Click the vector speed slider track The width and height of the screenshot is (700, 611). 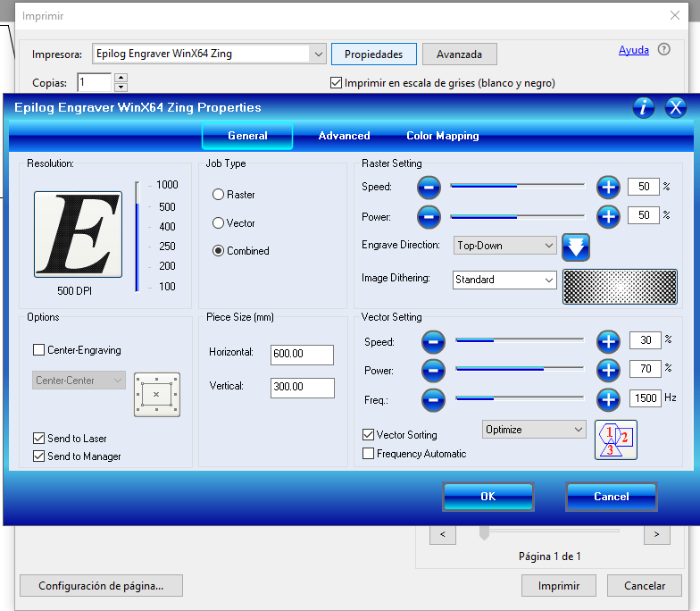pyautogui.click(x=520, y=340)
